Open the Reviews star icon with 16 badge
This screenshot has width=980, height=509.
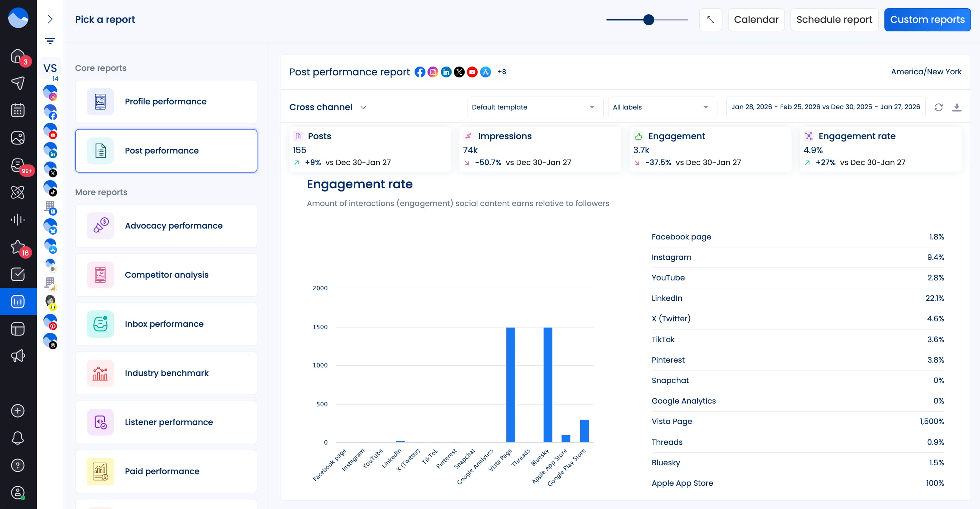tap(18, 247)
